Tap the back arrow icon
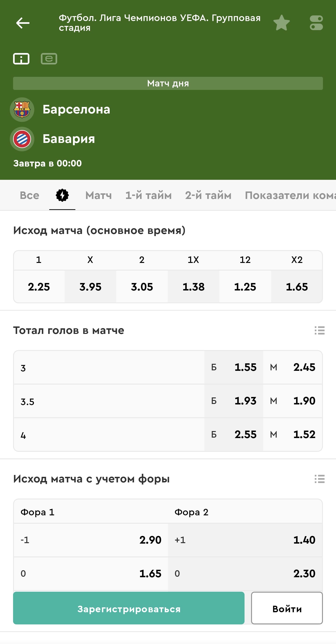Screen dimensions: 336x644 click(23, 23)
